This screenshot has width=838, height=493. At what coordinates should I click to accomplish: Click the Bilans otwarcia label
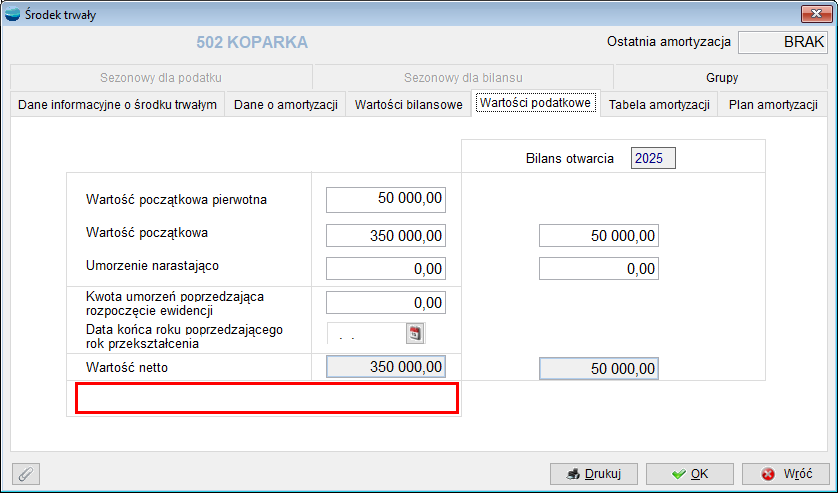point(570,158)
